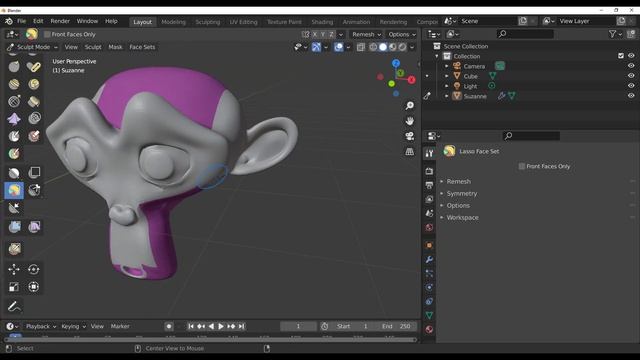The width and height of the screenshot is (640, 360).
Task: Select the Rotate transform tool
Action: coord(34,269)
